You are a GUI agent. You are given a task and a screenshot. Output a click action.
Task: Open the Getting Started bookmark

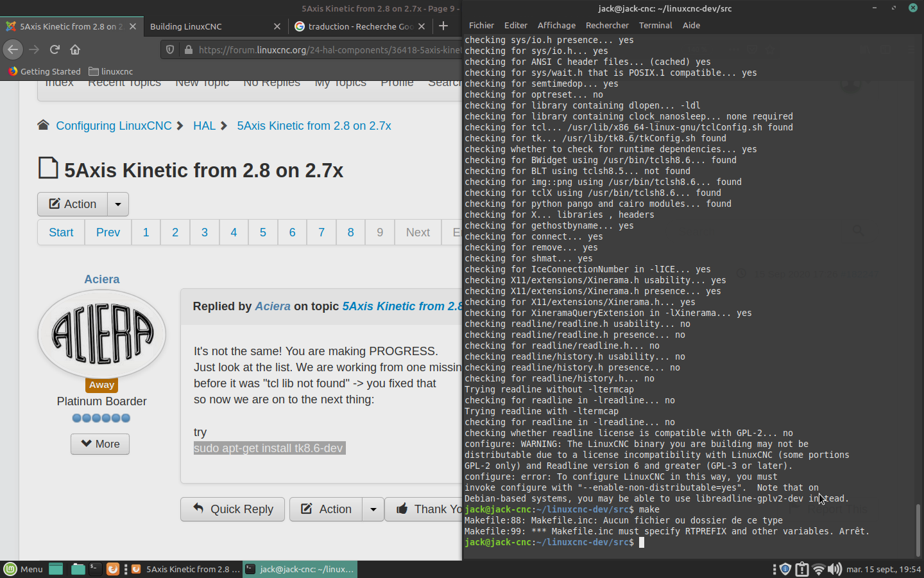[44, 71]
